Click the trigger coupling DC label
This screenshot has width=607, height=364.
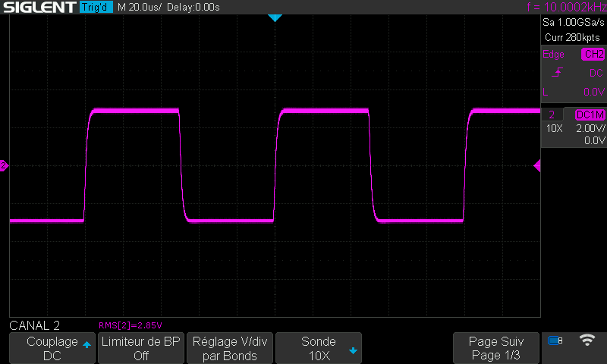(x=596, y=73)
